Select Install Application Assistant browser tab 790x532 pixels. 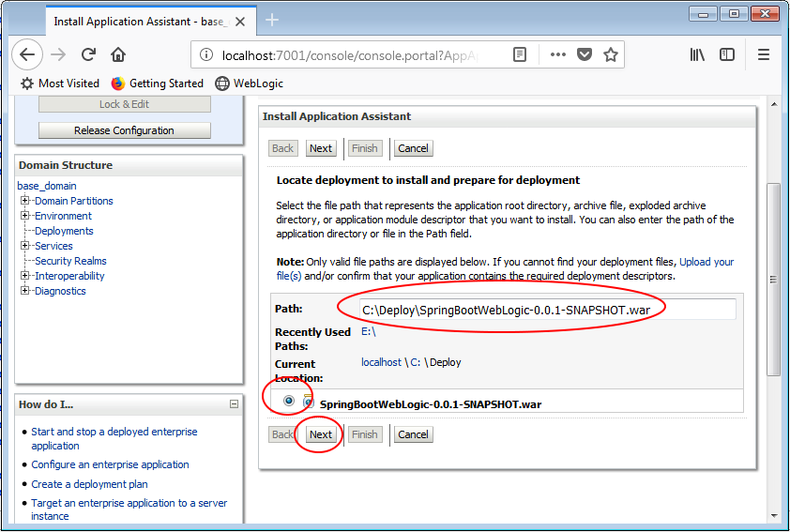(151, 22)
